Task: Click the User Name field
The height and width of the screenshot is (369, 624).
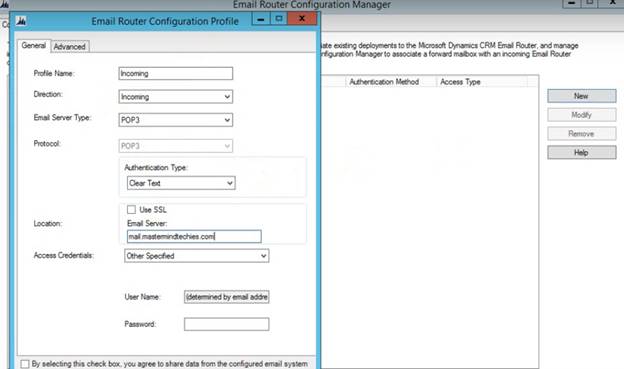Action: point(226,297)
